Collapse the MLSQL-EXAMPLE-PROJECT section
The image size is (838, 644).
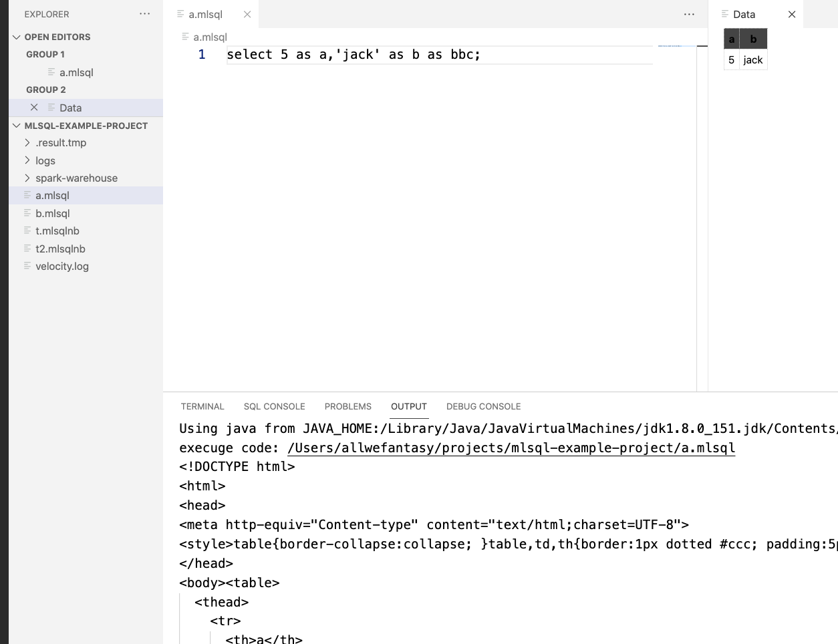coord(17,126)
